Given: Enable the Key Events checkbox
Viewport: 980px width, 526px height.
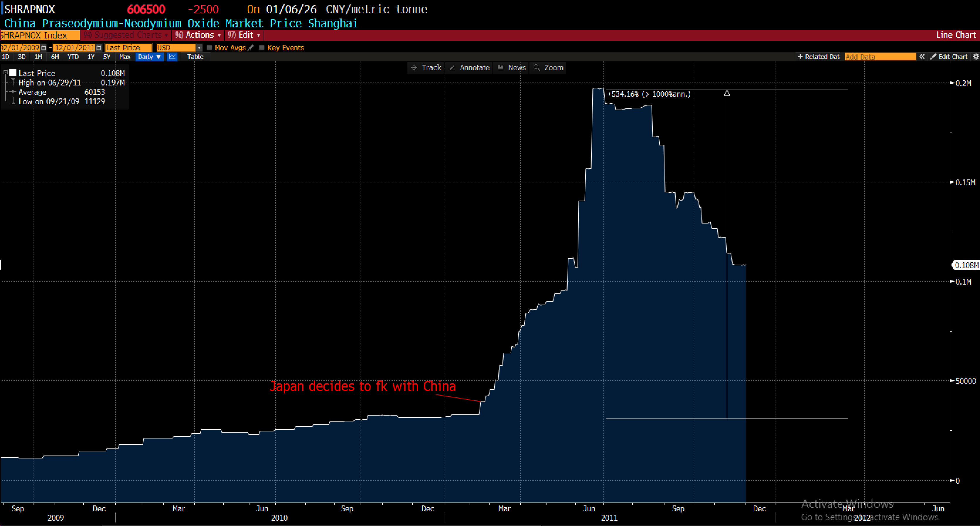Looking at the screenshot, I should [x=262, y=48].
